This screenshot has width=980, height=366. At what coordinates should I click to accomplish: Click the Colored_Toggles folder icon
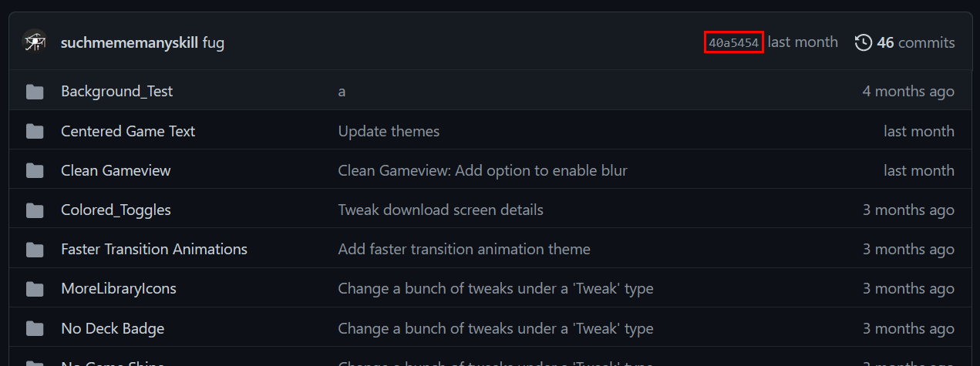pos(35,210)
